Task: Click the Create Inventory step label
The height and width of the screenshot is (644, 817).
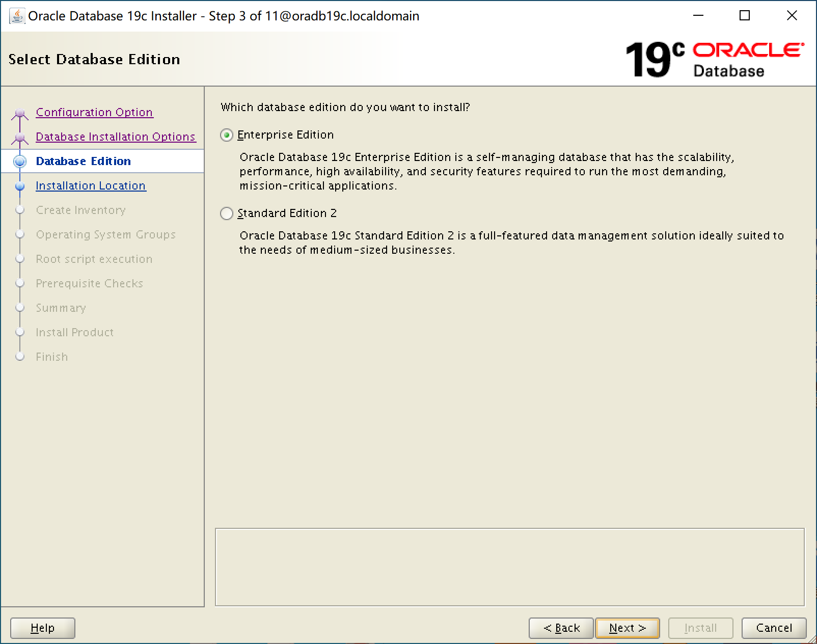Action: pyautogui.click(x=80, y=210)
